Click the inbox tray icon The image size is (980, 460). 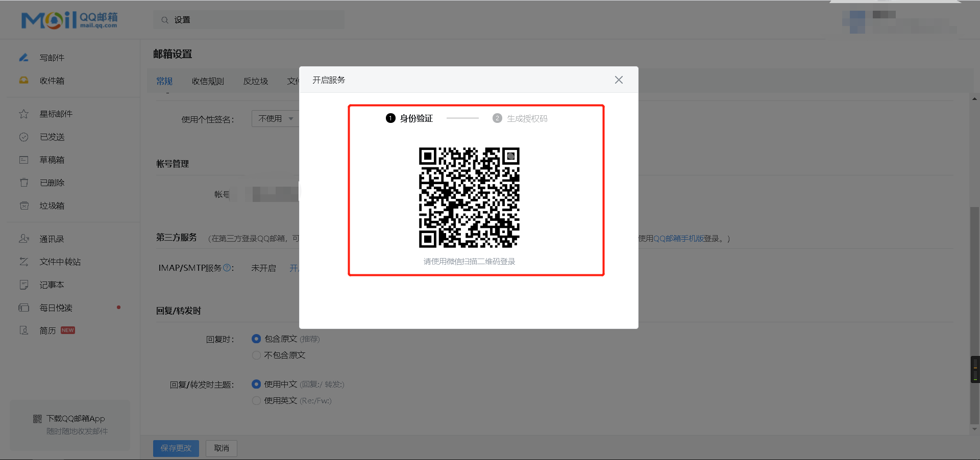[23, 80]
